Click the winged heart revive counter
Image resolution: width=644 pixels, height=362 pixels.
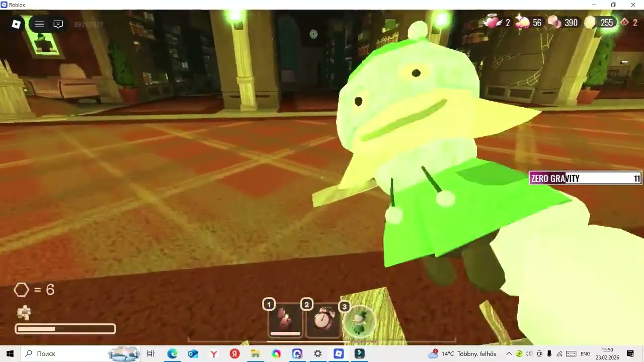click(x=496, y=23)
